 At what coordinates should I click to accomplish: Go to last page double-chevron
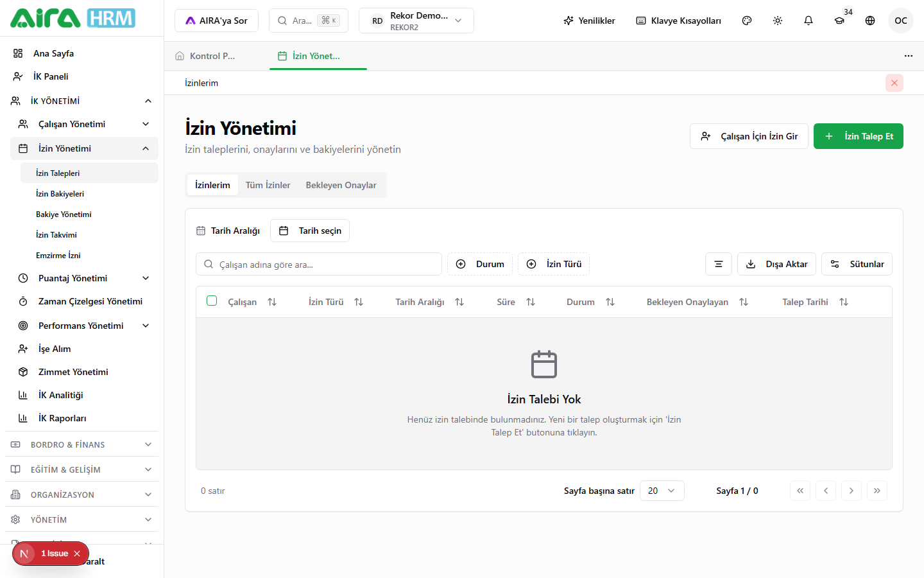point(877,491)
